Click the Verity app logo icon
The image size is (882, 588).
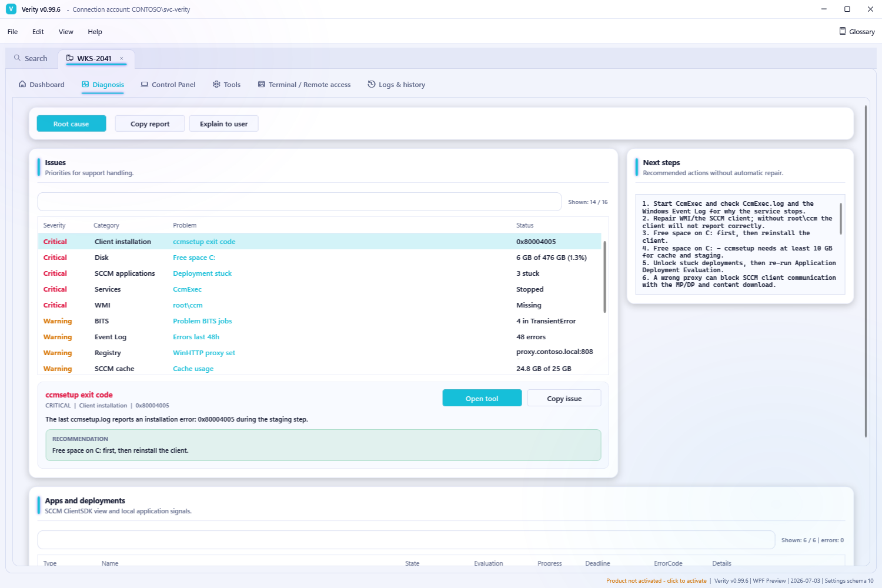coord(11,9)
